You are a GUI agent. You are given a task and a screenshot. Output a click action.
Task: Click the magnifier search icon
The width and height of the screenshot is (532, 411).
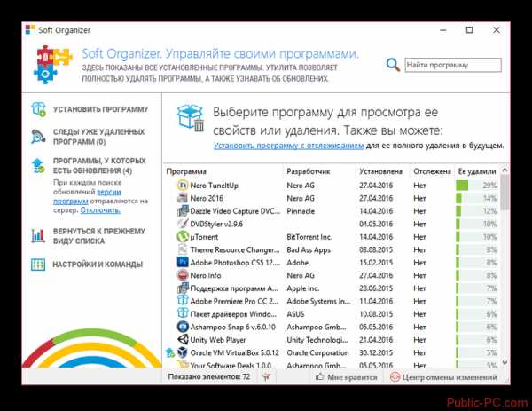click(393, 64)
